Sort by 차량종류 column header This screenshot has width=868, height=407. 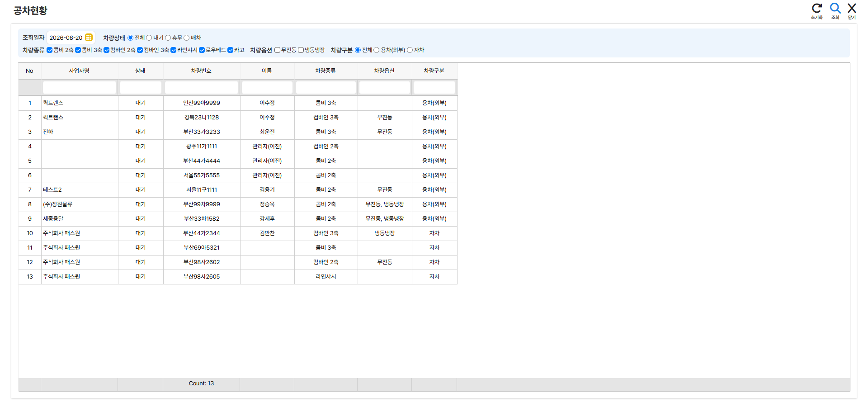tap(325, 71)
